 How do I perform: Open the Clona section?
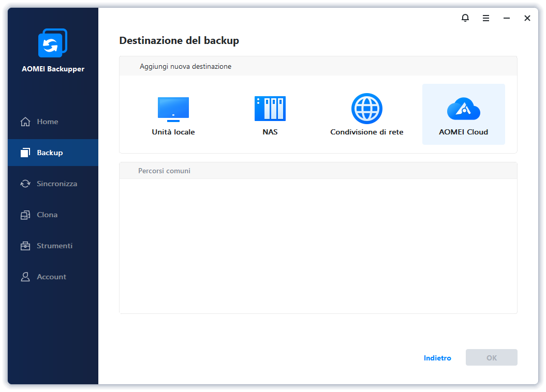click(47, 215)
